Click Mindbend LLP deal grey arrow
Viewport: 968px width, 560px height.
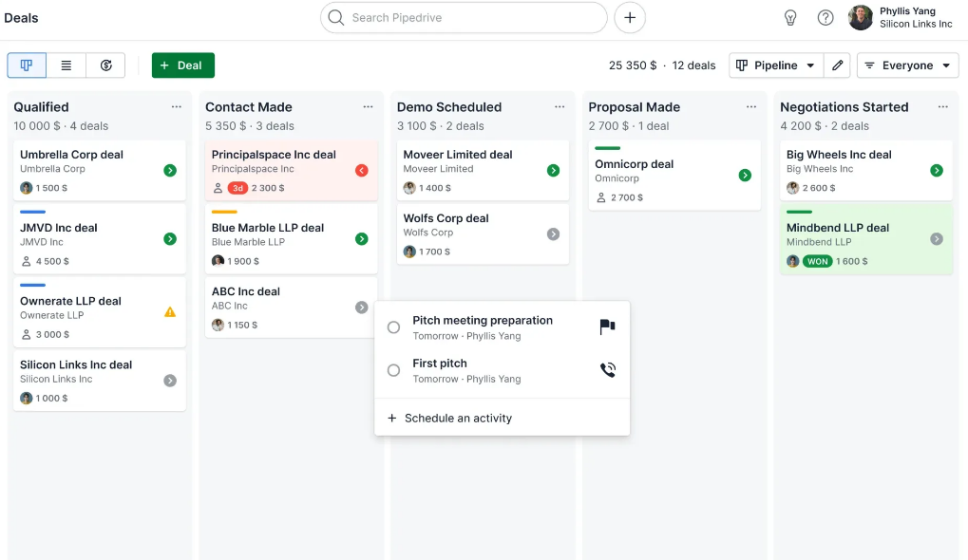(937, 238)
